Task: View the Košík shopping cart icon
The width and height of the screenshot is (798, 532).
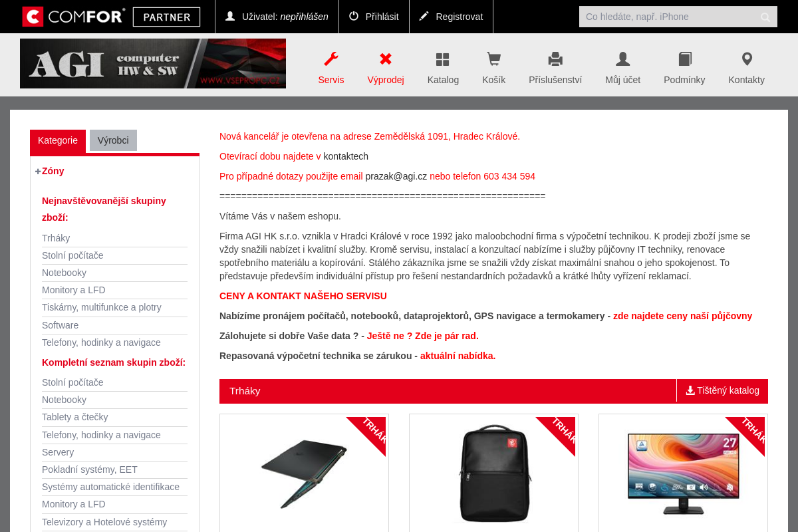Action: coord(493,59)
